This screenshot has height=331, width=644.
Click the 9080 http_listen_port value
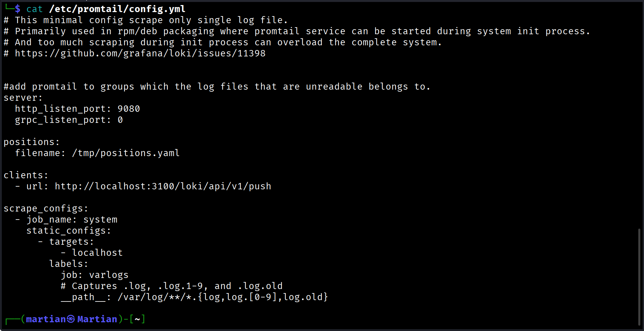click(x=129, y=109)
